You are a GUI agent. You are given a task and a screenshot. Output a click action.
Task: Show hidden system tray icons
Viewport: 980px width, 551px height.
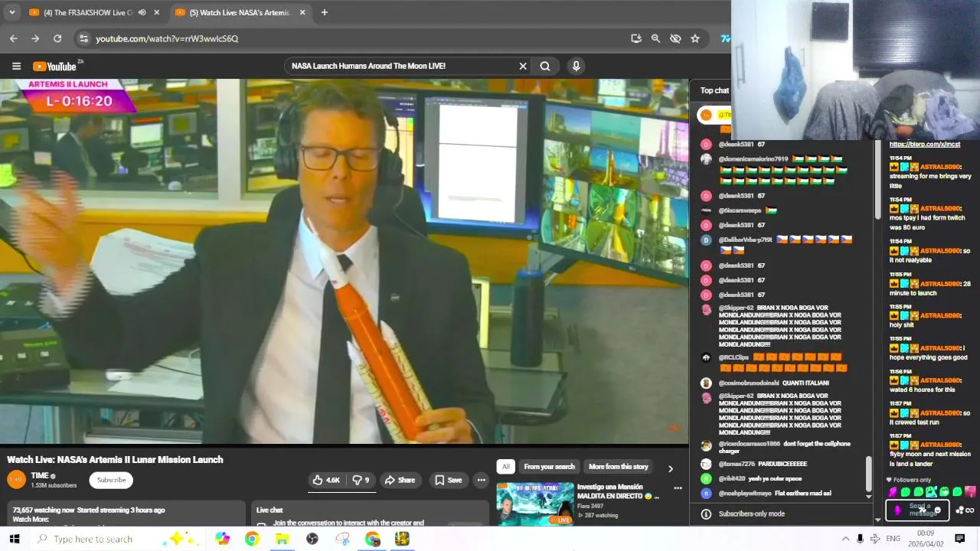[x=845, y=539]
